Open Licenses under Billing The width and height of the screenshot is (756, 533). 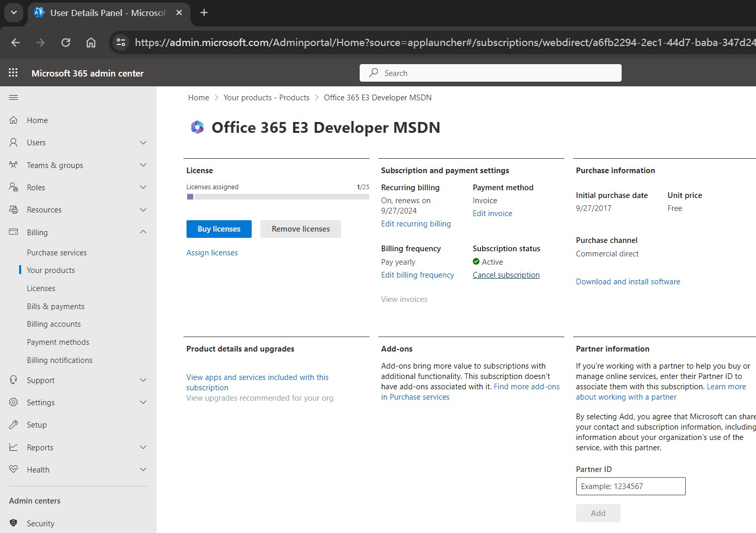click(x=41, y=288)
